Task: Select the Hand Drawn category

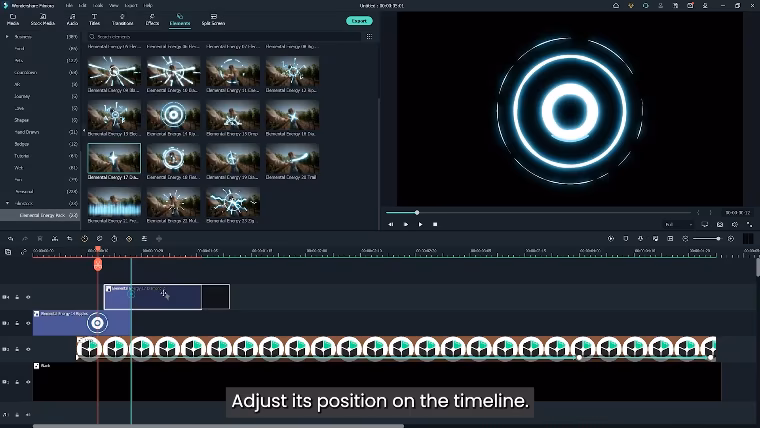Action: 27,132
